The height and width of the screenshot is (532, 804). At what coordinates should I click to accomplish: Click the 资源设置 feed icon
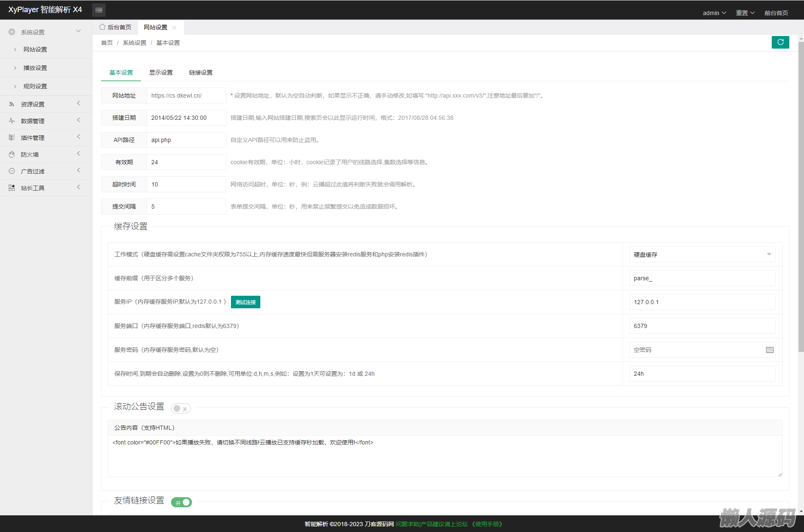[12, 104]
